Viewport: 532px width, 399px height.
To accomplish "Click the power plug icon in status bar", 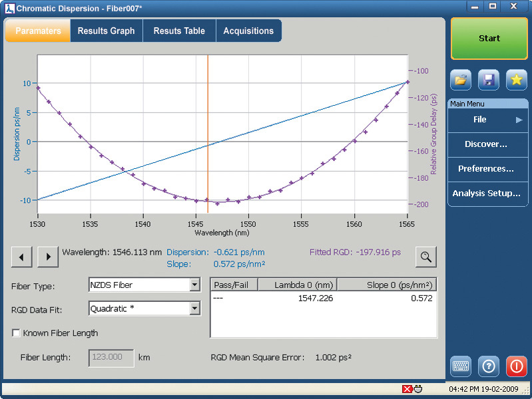I will tap(418, 389).
